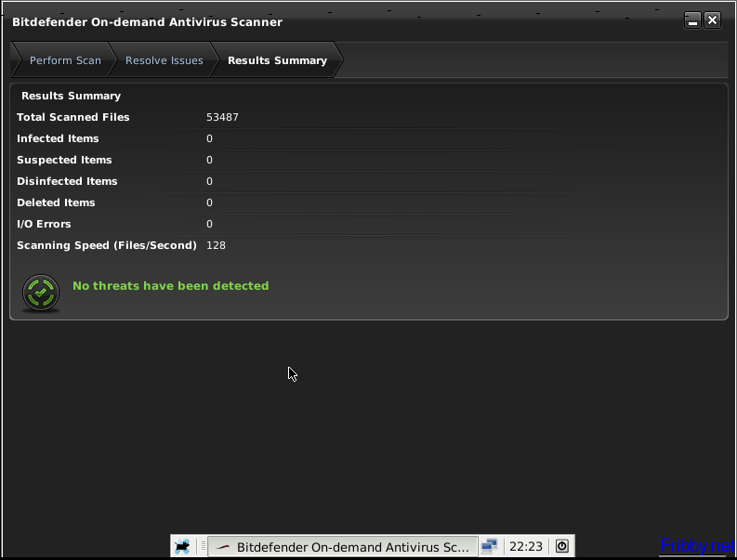This screenshot has height=560, width=737.
Task: Click the Infected Items row label
Action: pos(58,138)
